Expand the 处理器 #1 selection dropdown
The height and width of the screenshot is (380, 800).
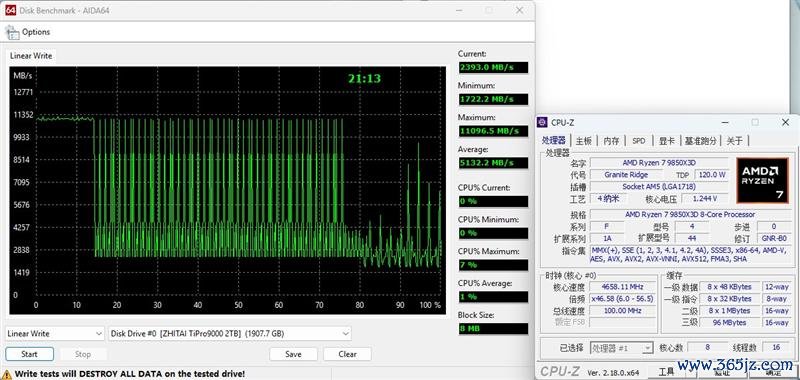621,348
